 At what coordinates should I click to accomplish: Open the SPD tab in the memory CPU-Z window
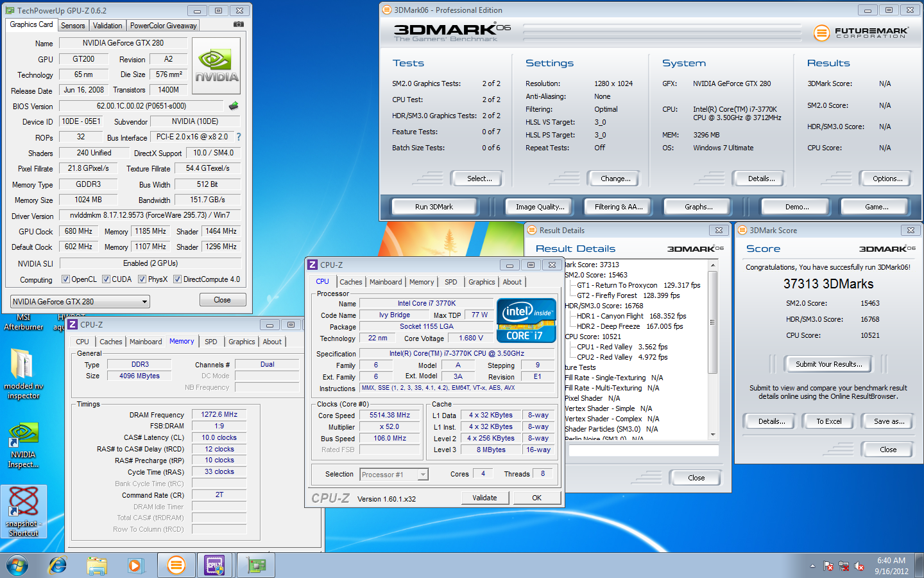211,342
